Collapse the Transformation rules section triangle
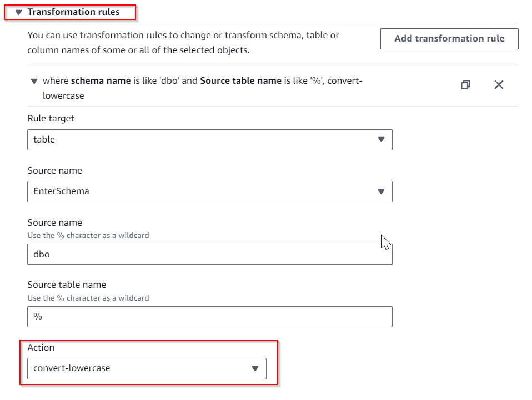 tap(18, 12)
